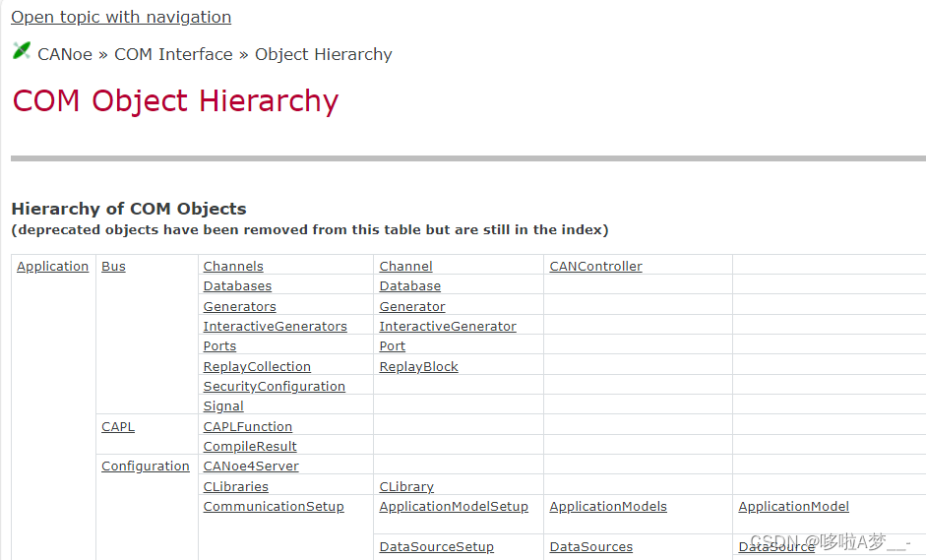Open topic with navigation link

pos(121,17)
